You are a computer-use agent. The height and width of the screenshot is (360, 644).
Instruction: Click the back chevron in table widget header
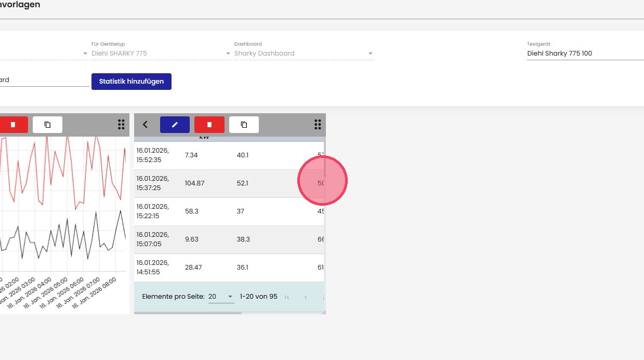(x=146, y=125)
